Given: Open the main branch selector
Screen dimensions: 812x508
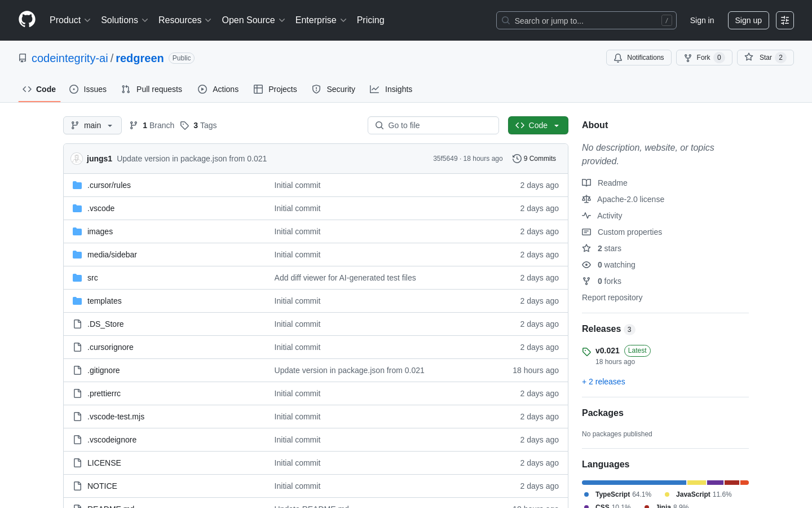Looking at the screenshot, I should pos(92,125).
